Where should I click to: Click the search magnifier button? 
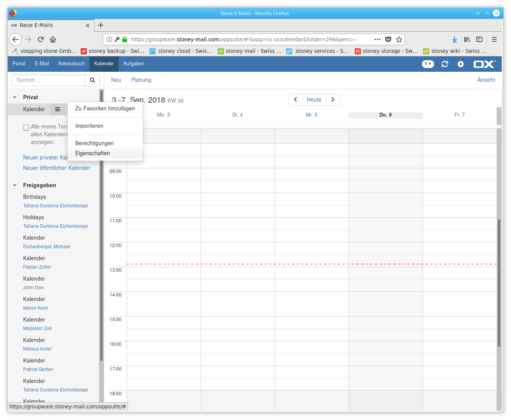(92, 80)
